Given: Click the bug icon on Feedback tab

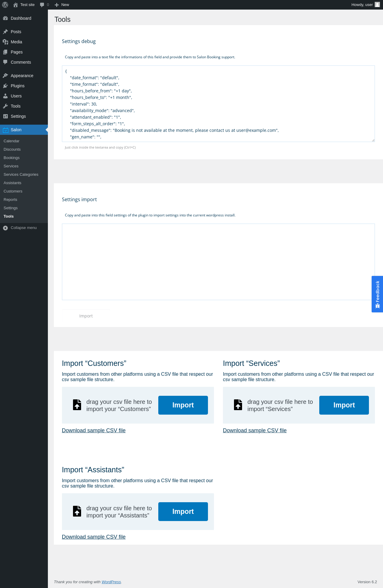Looking at the screenshot, I should pyautogui.click(x=378, y=306).
